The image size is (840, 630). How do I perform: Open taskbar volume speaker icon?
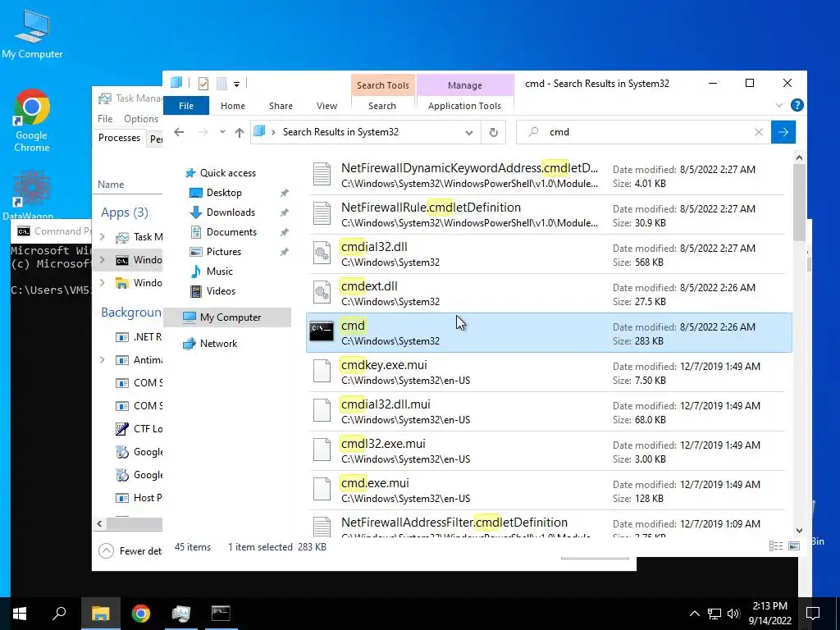733,614
